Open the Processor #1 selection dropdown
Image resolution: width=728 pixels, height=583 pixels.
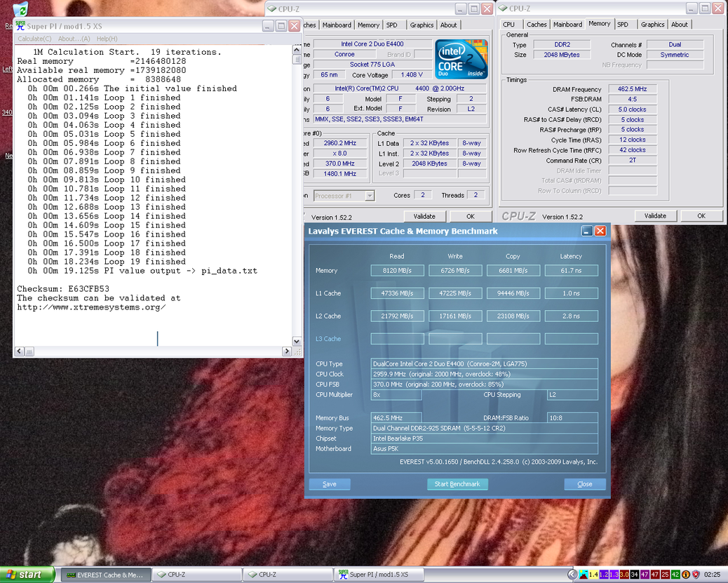(x=370, y=196)
